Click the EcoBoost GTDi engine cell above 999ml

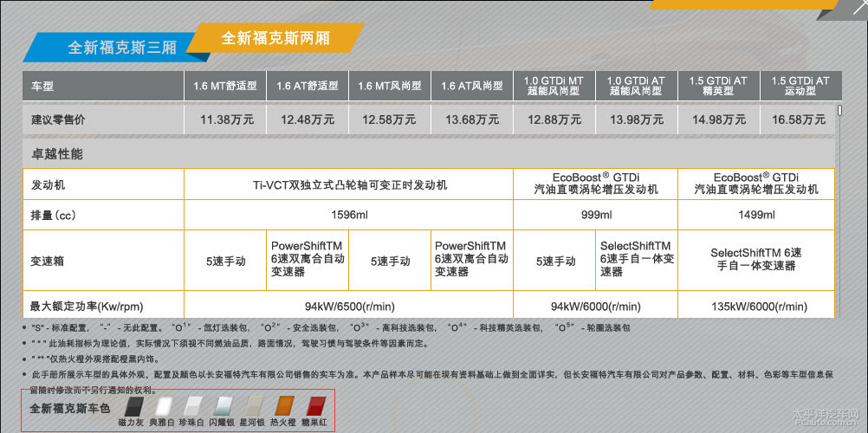595,184
